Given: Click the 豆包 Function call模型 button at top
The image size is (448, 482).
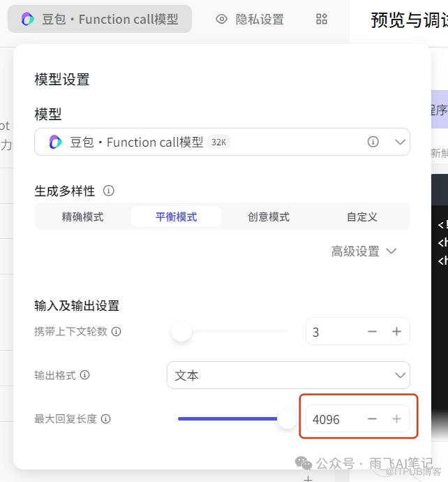Looking at the screenshot, I should coord(100,19).
